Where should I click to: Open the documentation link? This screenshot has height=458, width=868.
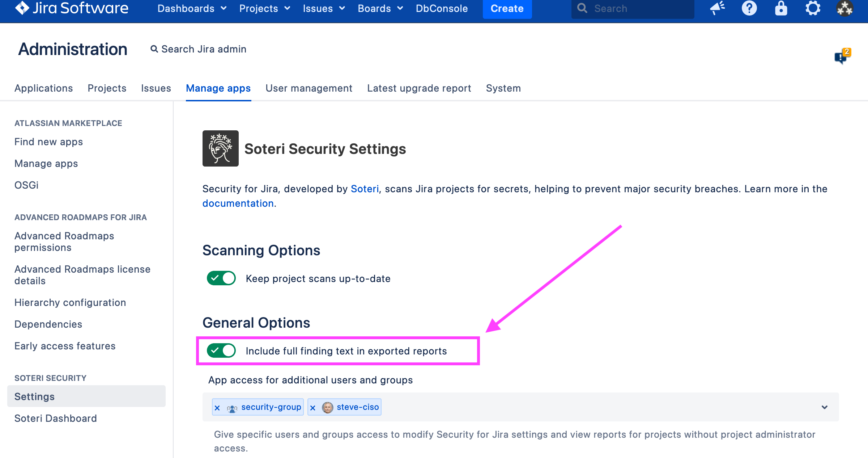pyautogui.click(x=238, y=203)
